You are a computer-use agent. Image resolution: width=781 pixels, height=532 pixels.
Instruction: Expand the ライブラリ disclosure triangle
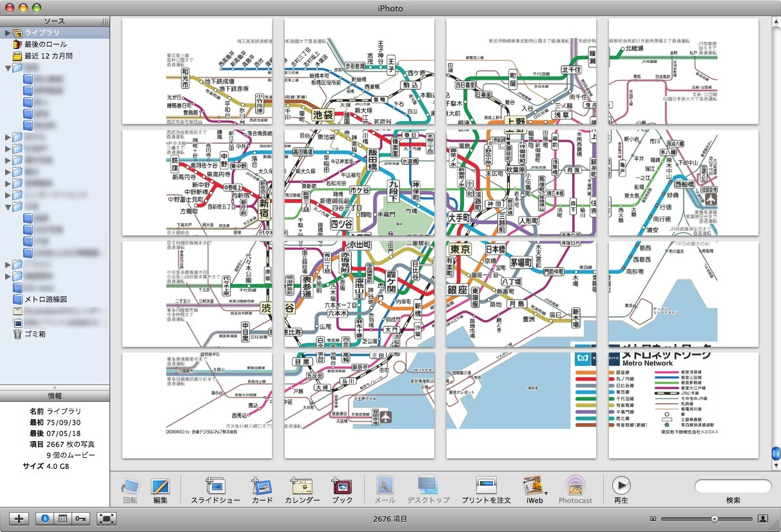[8, 33]
